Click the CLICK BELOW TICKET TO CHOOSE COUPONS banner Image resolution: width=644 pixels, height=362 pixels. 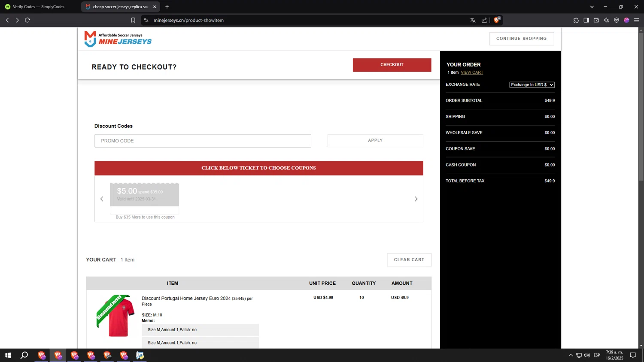click(259, 168)
